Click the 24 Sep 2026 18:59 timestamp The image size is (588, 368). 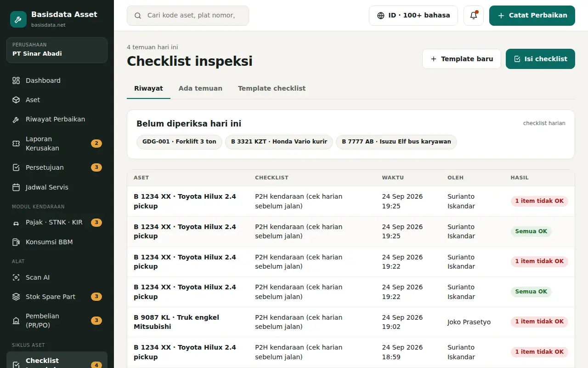pyautogui.click(x=402, y=352)
